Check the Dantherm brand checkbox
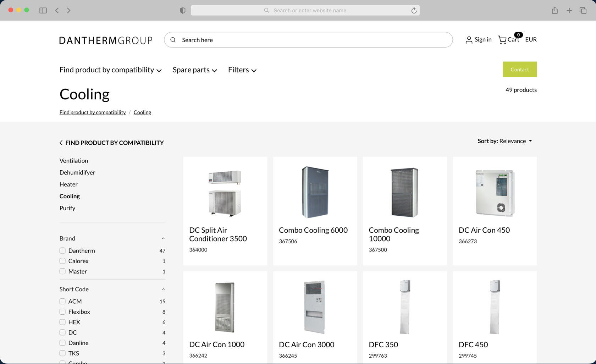This screenshot has width=596, height=364. 62,250
